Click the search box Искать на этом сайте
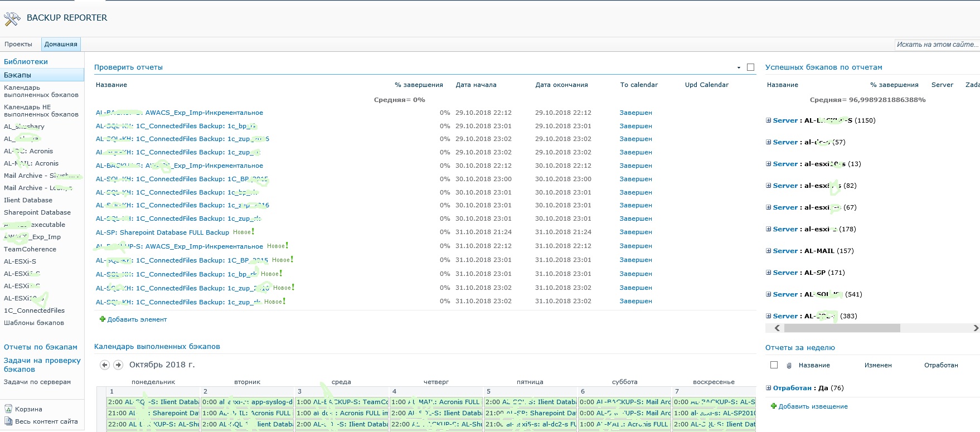980x432 pixels. tap(937, 45)
